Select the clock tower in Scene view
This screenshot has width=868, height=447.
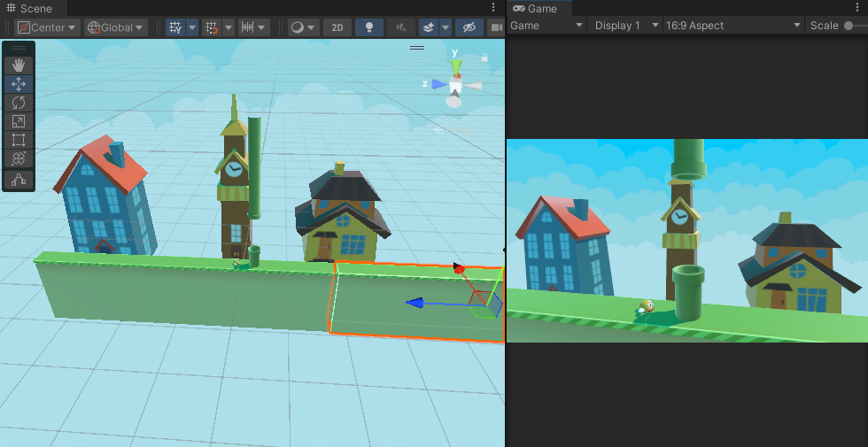tap(234, 182)
